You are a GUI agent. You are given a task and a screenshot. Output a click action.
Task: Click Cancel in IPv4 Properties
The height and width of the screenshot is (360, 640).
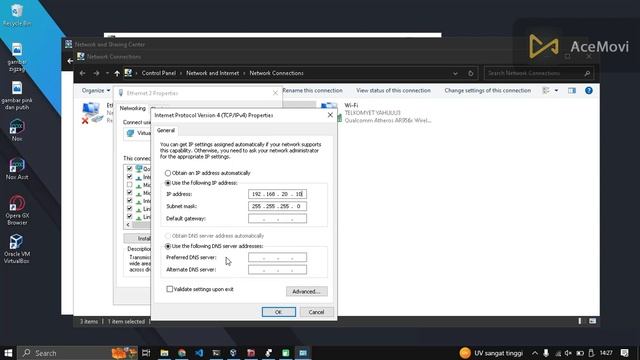316,312
